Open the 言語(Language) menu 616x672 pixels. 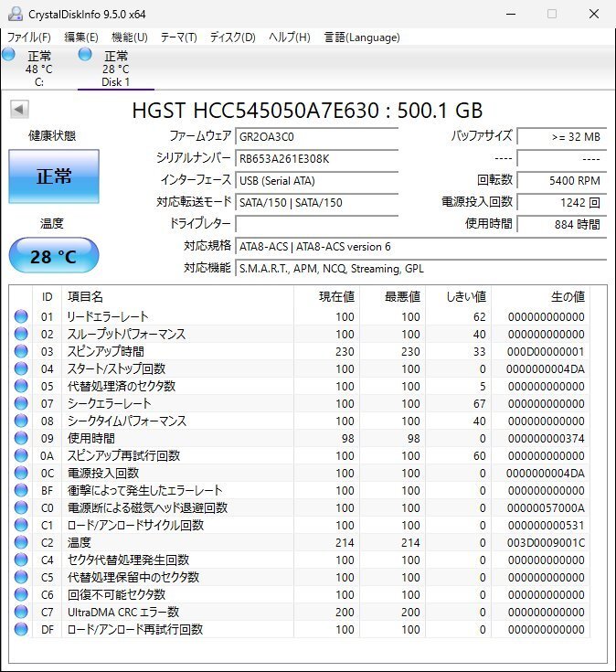362,37
